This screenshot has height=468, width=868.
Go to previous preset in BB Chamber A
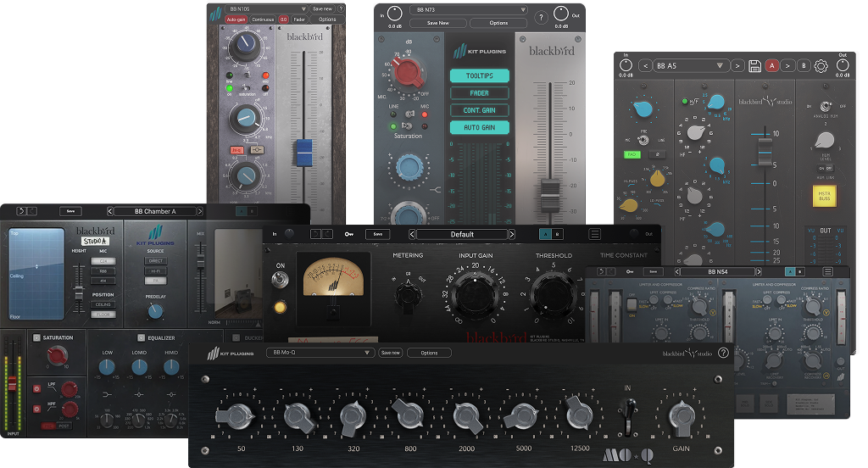coord(109,212)
